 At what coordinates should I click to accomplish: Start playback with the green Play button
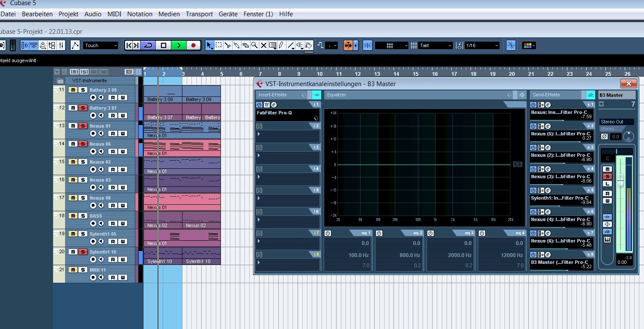[179, 45]
